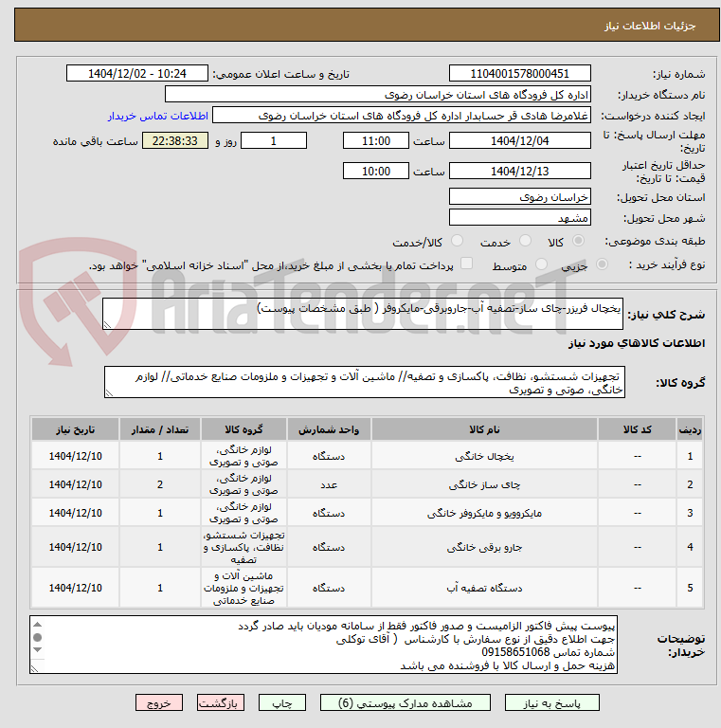Select the خدمت radio button
Viewport: 721px width, 728px height.
click(525, 241)
